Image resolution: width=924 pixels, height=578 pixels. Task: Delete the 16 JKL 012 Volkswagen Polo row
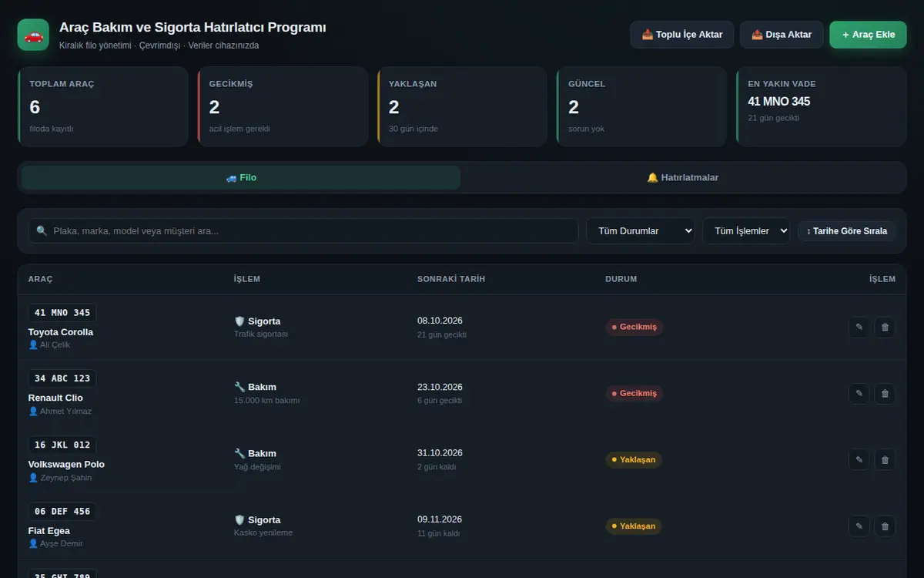(x=885, y=459)
